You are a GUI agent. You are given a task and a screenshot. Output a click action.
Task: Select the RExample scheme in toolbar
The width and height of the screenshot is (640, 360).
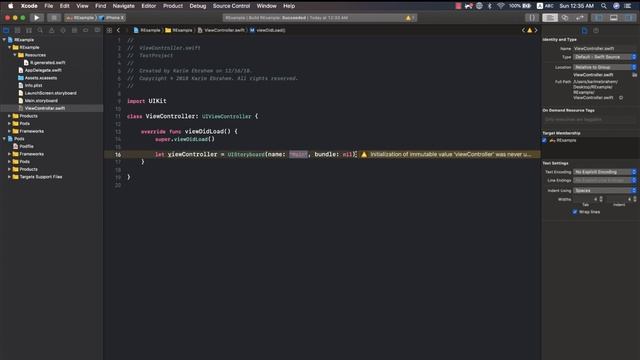(80, 18)
